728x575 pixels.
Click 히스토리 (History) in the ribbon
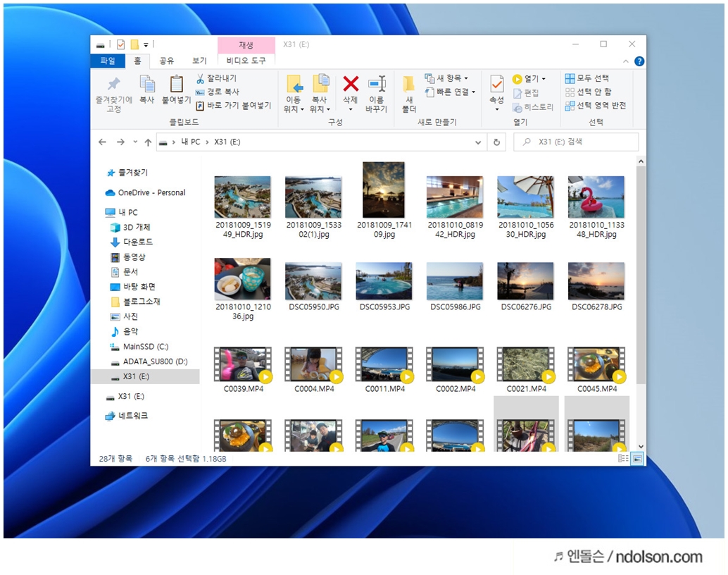(533, 107)
